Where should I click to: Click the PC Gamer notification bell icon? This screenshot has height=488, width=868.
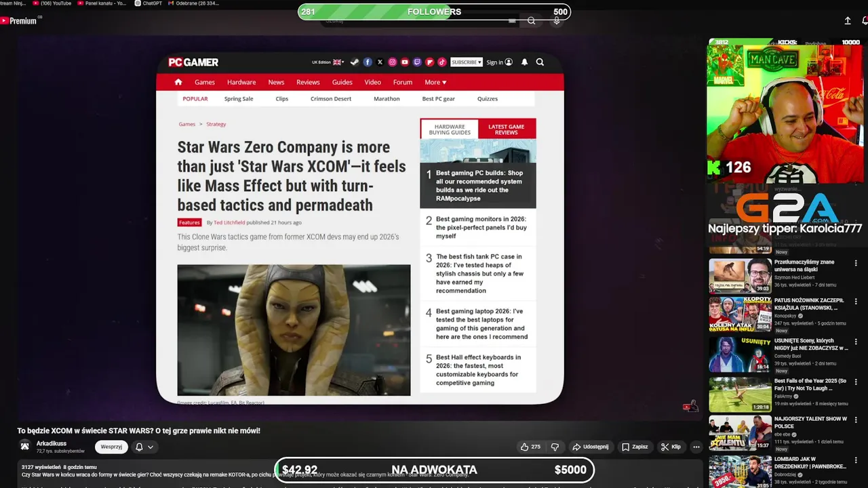524,62
